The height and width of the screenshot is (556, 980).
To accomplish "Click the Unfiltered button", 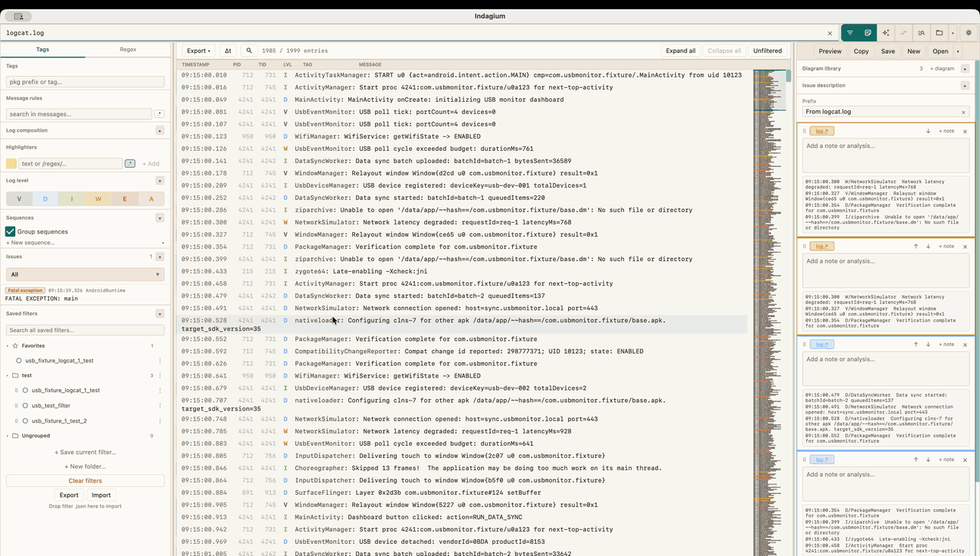I will click(x=767, y=51).
